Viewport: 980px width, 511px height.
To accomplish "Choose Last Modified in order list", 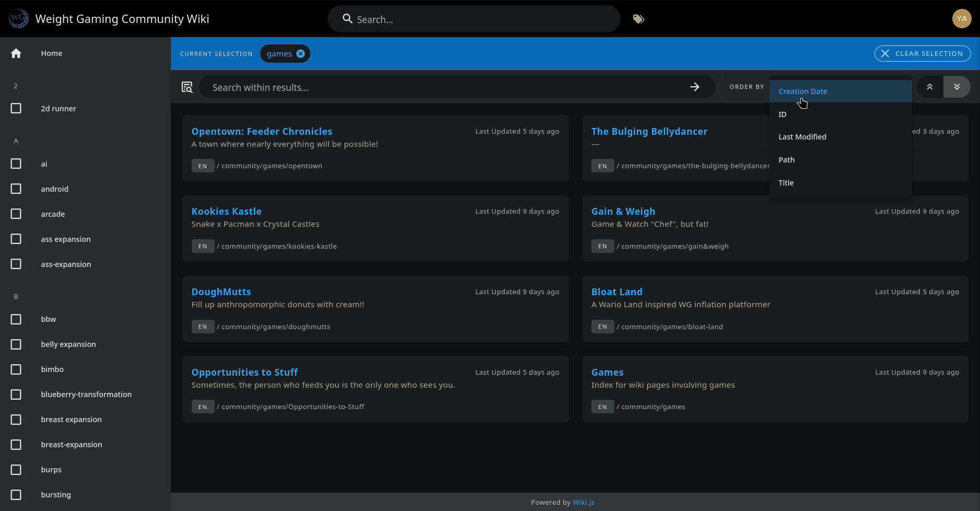I will point(802,137).
